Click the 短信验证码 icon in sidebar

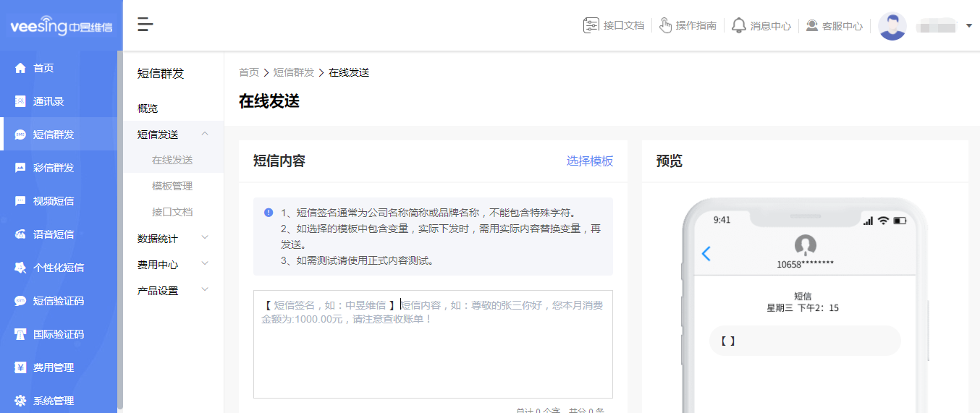[20, 301]
